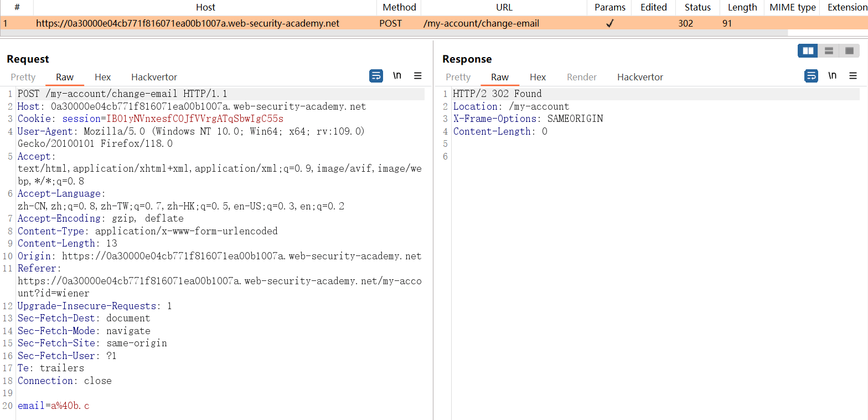Switch to combined tabbed layout view
Viewport: 868px width, 420px height.
tap(849, 51)
